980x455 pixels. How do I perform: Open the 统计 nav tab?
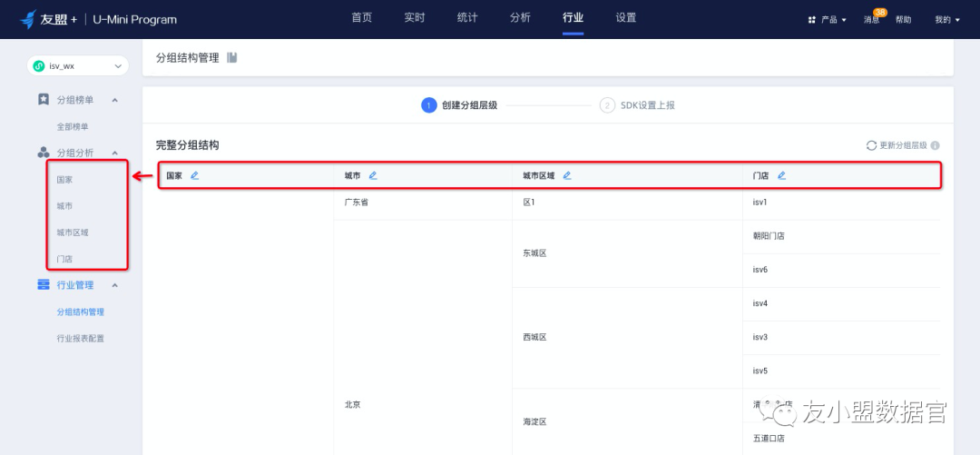tap(467, 17)
